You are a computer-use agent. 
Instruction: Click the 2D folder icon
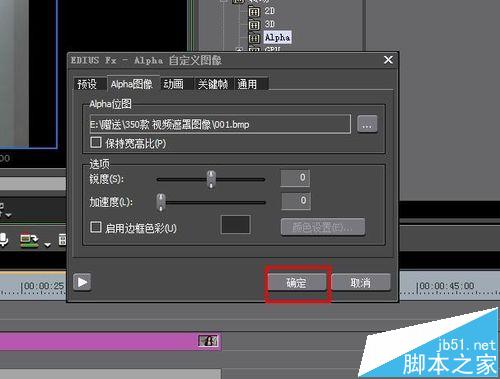[254, 12]
